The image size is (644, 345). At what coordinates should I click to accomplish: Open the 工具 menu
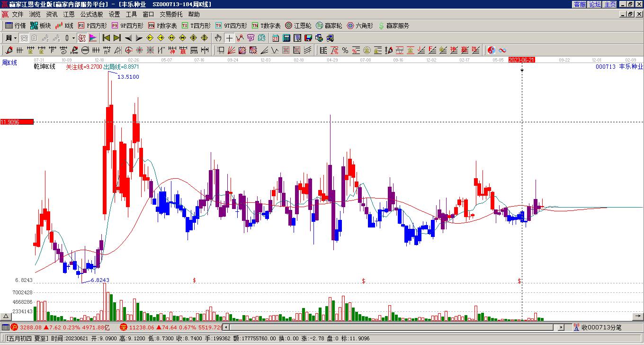tap(132, 15)
